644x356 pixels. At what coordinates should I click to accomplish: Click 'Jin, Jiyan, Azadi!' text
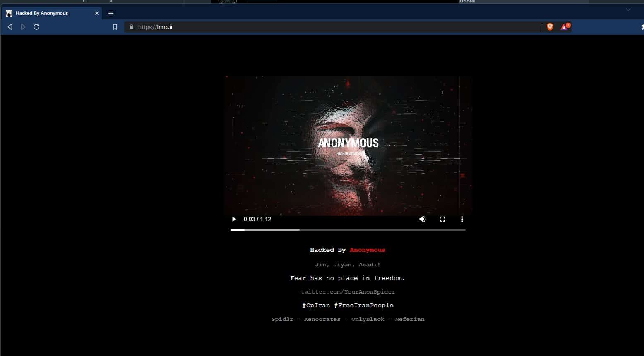(x=348, y=264)
